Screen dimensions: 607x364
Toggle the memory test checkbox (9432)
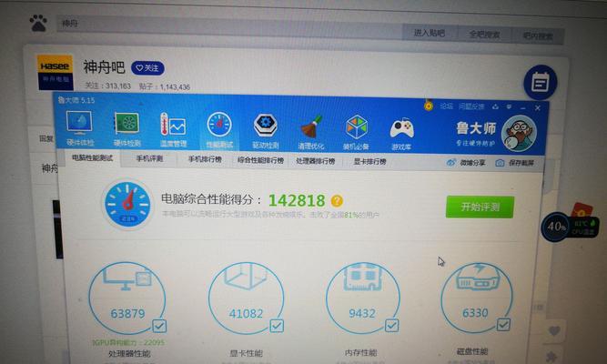click(x=391, y=325)
